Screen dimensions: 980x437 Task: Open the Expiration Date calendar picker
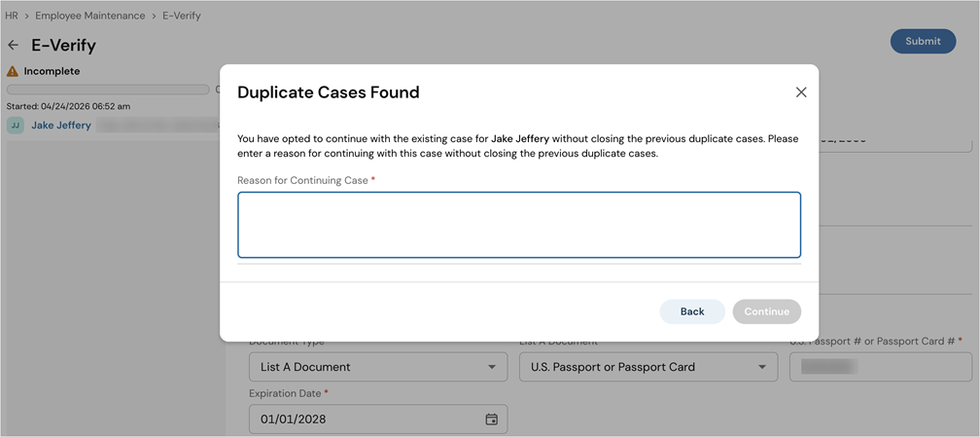pos(492,419)
